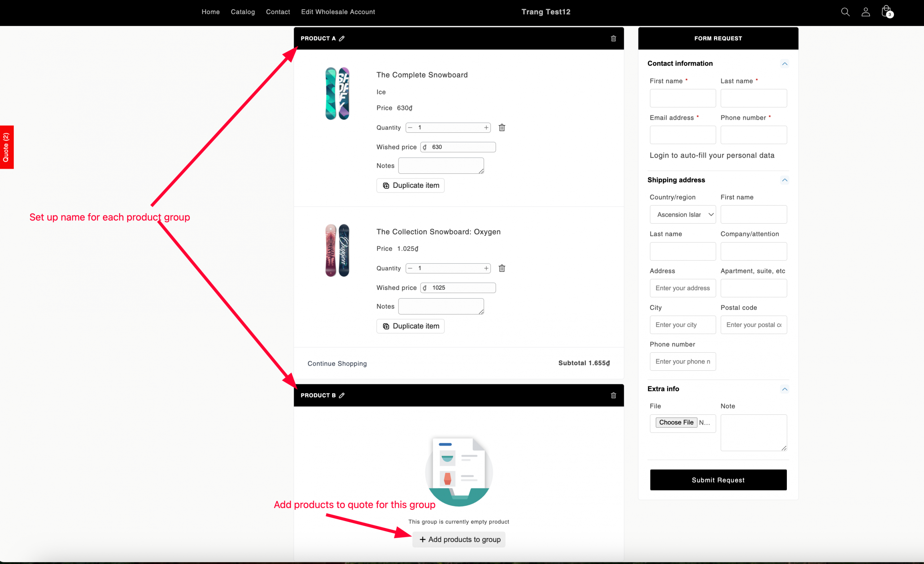Edit the PRODUCT B group name pencil
This screenshot has width=924, height=564.
[x=341, y=395]
